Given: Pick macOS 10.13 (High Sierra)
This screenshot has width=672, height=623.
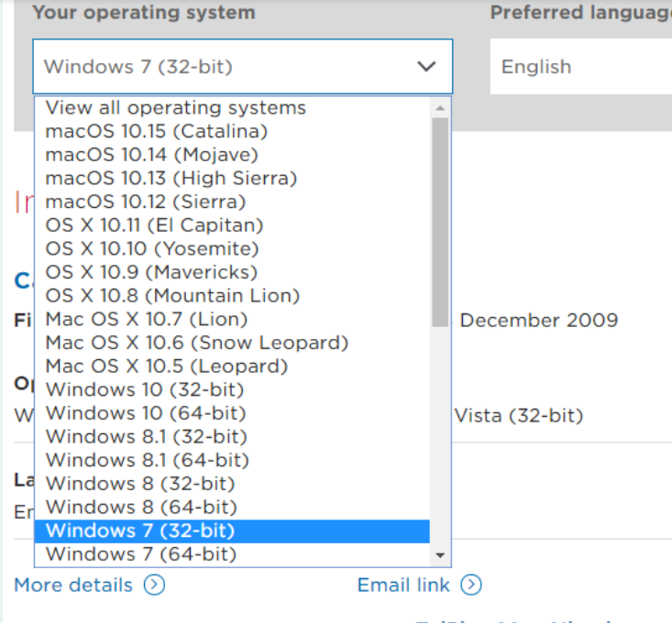Looking at the screenshot, I should (x=171, y=178).
